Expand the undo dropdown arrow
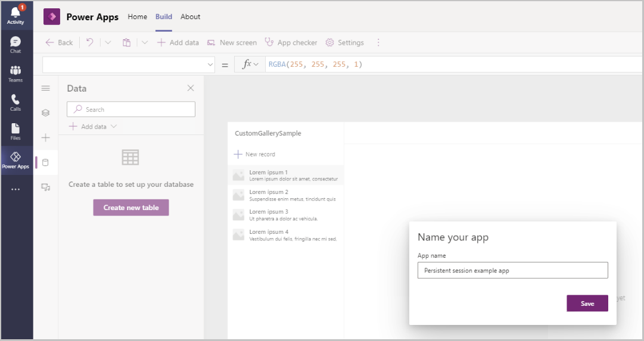 click(108, 42)
